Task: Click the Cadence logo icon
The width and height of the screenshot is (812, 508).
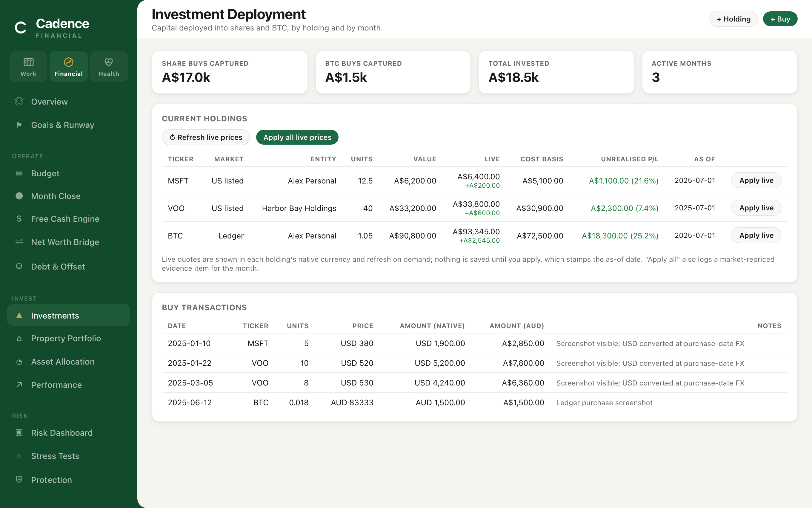Action: coord(21,27)
